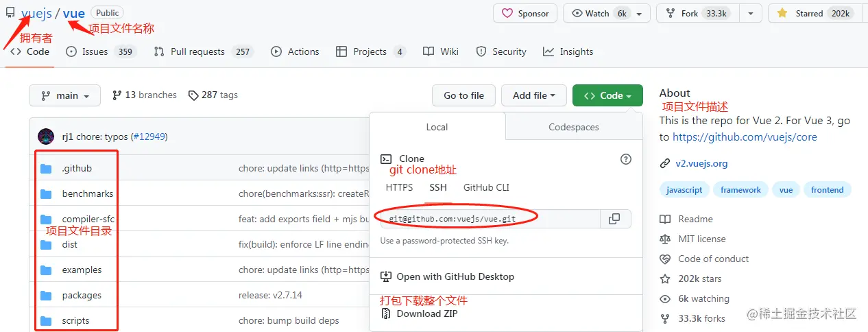
Task: Open the Code of conduct link
Action: [x=704, y=259]
